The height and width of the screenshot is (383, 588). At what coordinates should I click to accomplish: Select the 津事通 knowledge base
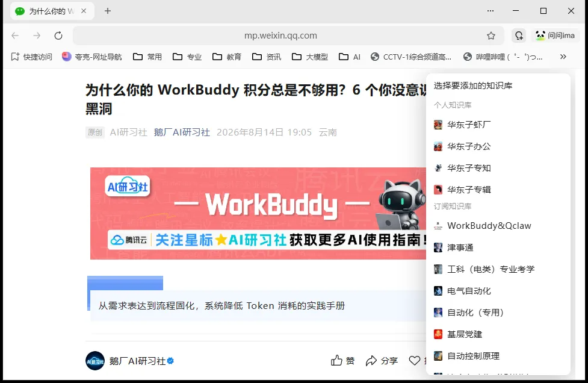tap(498, 248)
